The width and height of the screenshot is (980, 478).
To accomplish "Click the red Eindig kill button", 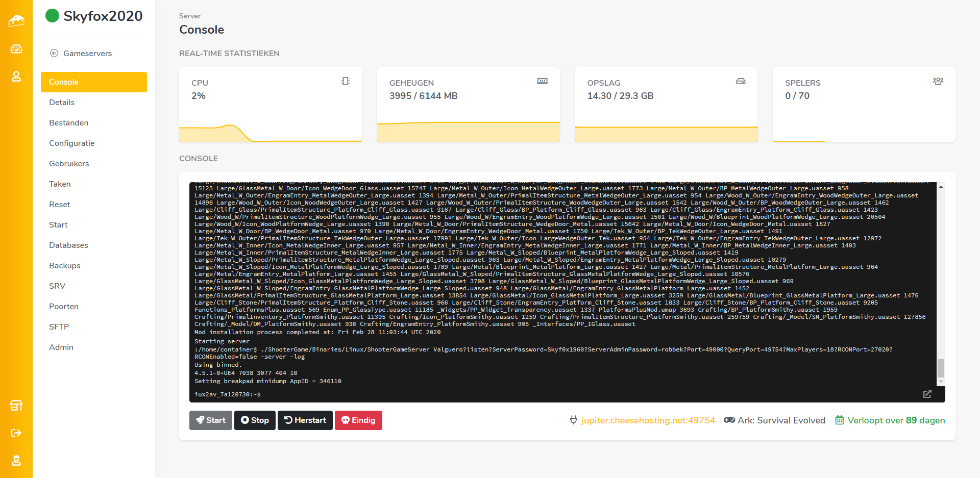I will (x=358, y=420).
